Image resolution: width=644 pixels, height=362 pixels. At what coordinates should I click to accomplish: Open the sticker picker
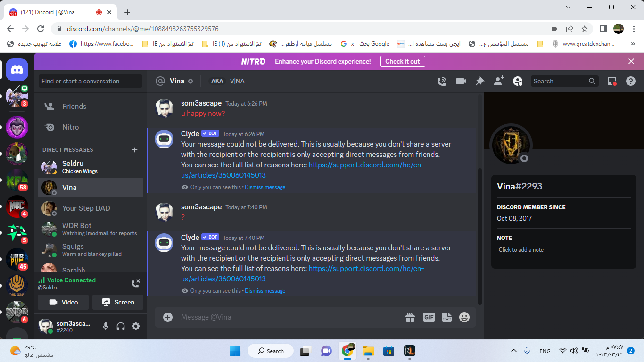tap(446, 317)
